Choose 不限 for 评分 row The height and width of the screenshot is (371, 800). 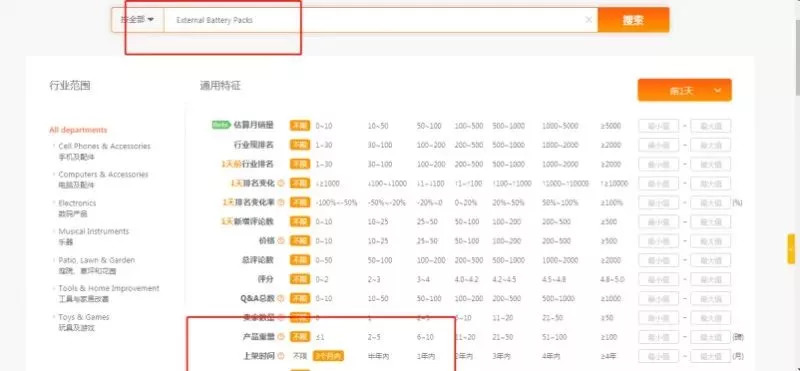pyautogui.click(x=300, y=280)
